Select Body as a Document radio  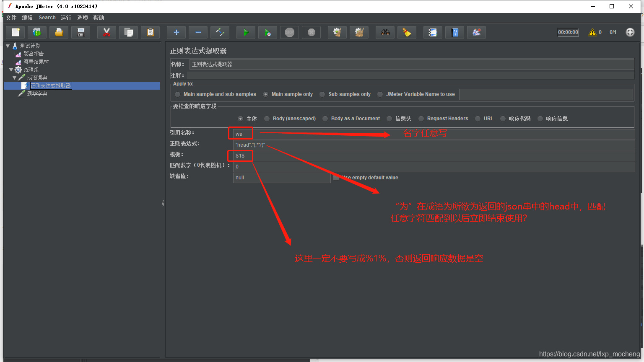[x=325, y=119]
